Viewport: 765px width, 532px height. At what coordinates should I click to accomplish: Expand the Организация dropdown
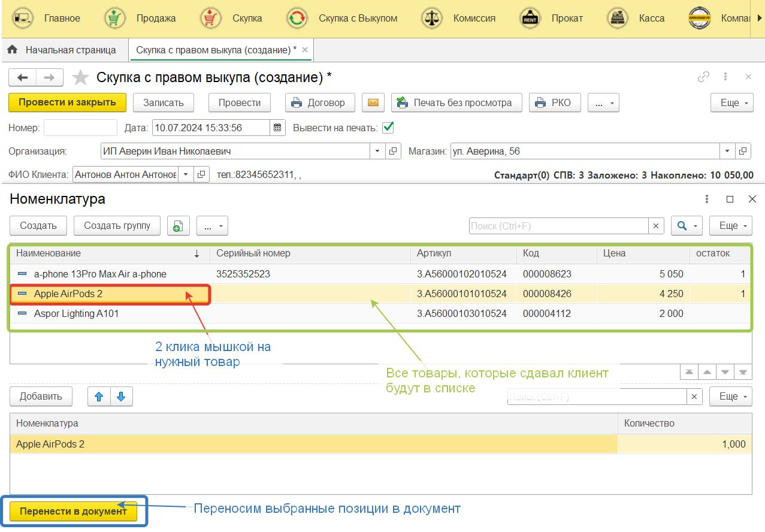tap(377, 152)
